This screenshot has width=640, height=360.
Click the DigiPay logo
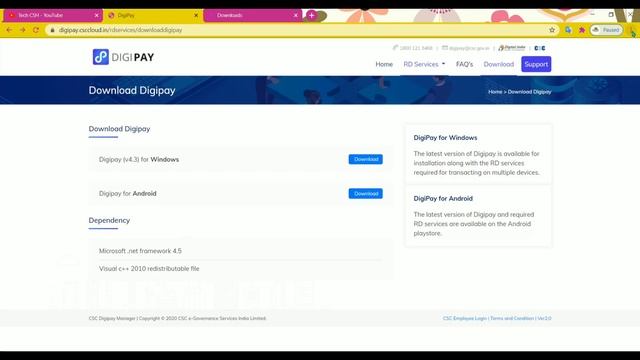tap(123, 57)
